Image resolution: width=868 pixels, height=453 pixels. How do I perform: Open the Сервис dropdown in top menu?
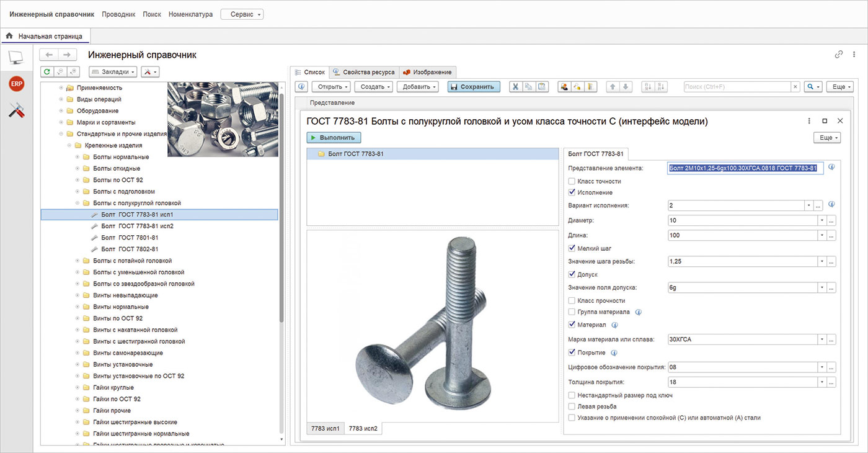click(x=242, y=14)
